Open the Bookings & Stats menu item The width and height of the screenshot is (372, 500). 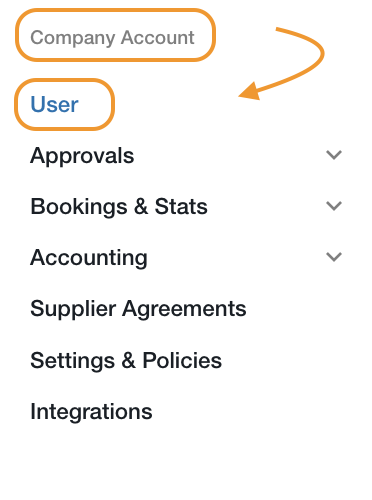coord(119,206)
